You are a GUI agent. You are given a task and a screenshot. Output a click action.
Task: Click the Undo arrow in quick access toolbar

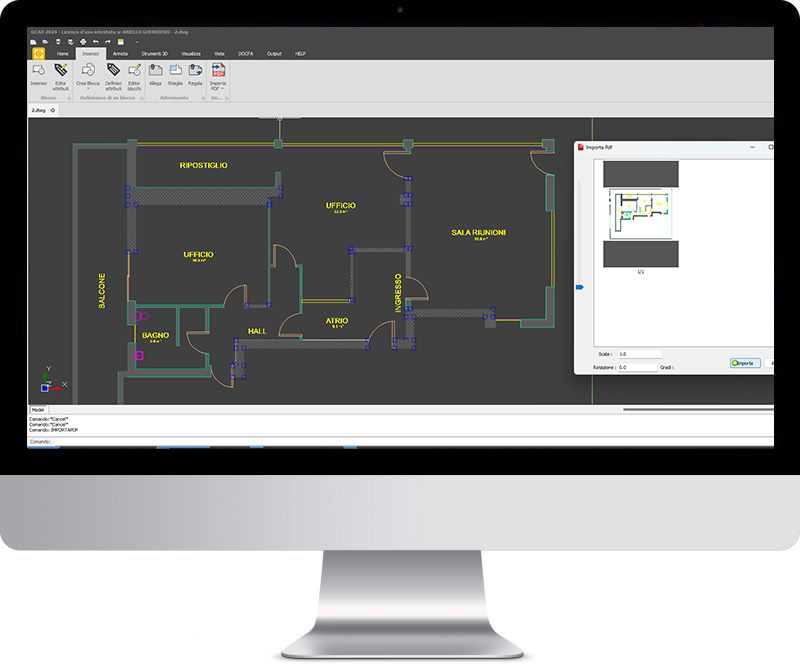[x=94, y=42]
